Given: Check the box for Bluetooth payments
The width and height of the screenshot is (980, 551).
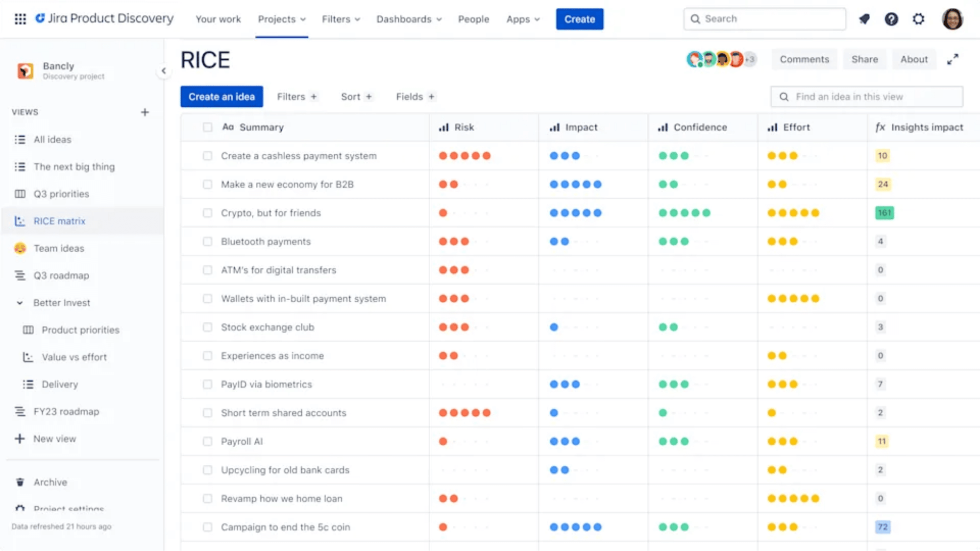Looking at the screenshot, I should (208, 241).
